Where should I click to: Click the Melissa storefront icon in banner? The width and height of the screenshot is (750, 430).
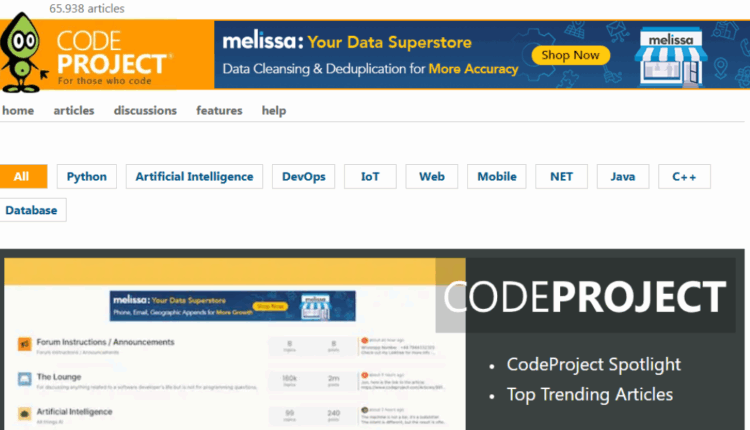click(x=670, y=55)
